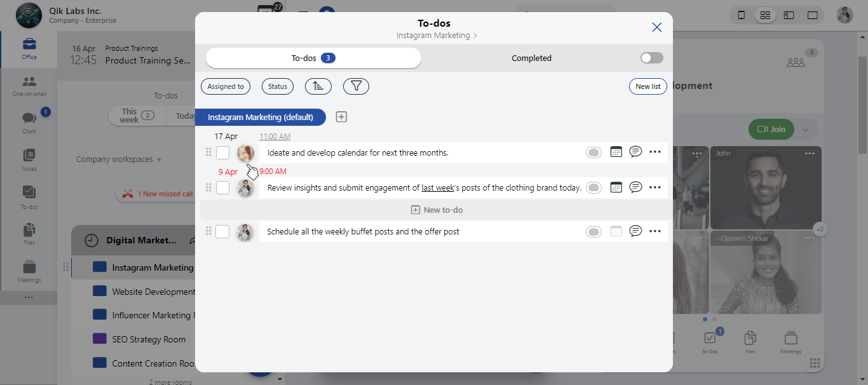
Task: Enable the Completed toggle switch
Action: [x=651, y=57]
